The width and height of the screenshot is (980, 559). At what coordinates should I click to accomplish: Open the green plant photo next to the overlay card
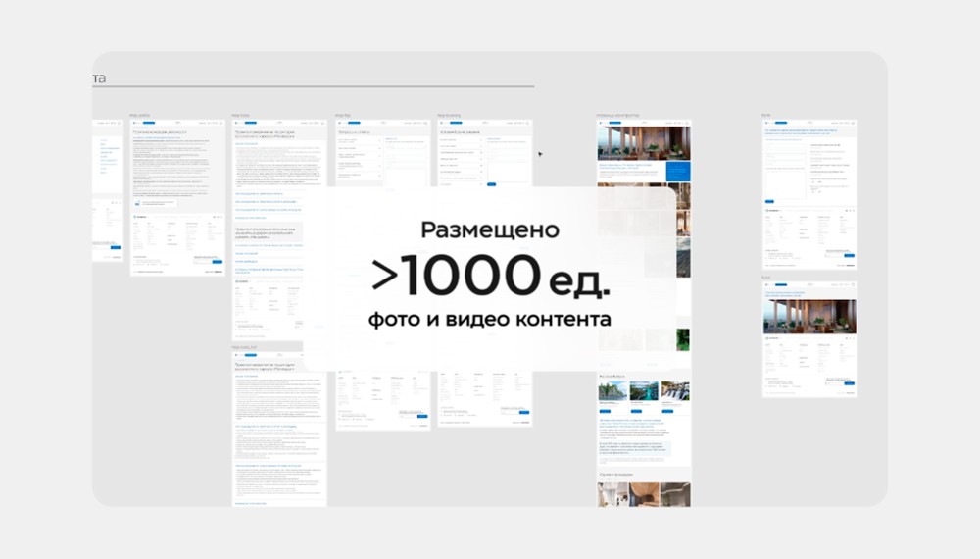point(683,339)
